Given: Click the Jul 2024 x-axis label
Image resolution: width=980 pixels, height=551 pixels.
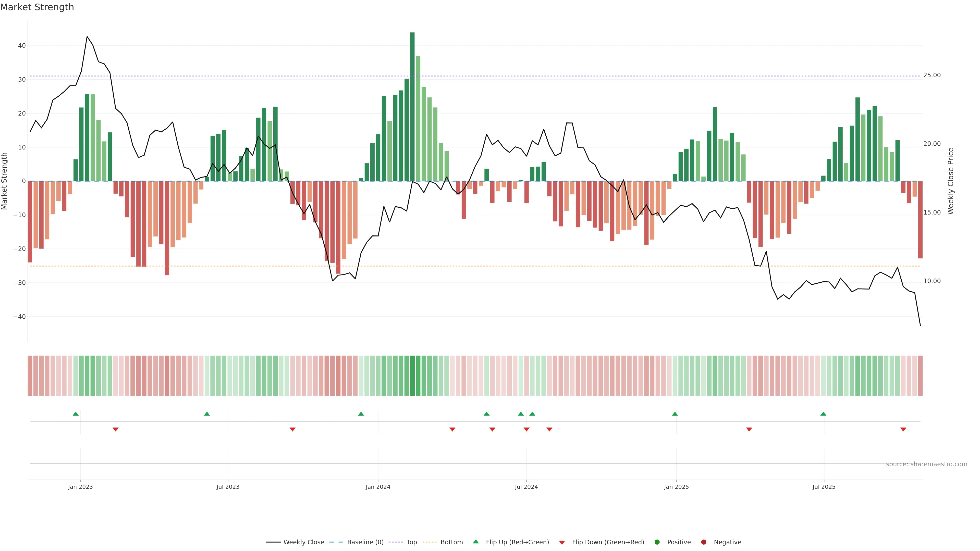Looking at the screenshot, I should pyautogui.click(x=526, y=487).
